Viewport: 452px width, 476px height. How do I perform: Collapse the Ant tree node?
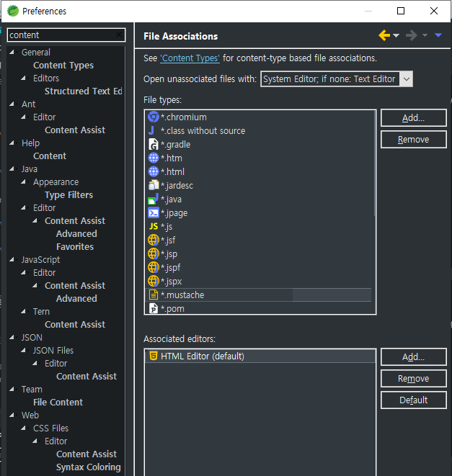click(12, 104)
